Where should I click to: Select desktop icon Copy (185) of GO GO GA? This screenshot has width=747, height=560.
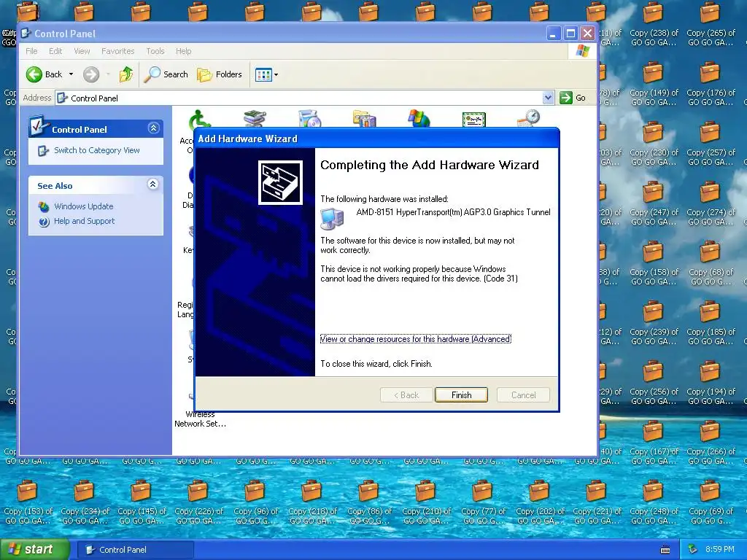pyautogui.click(x=711, y=323)
